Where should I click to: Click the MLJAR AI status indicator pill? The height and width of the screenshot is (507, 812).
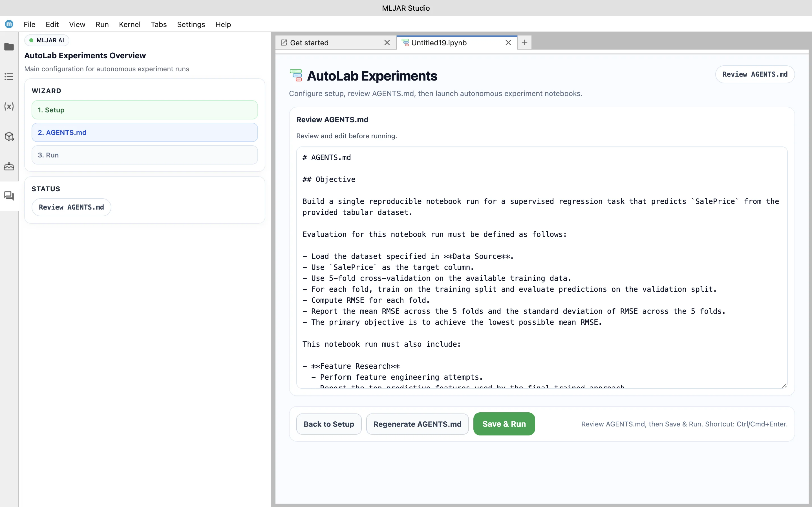pos(47,40)
